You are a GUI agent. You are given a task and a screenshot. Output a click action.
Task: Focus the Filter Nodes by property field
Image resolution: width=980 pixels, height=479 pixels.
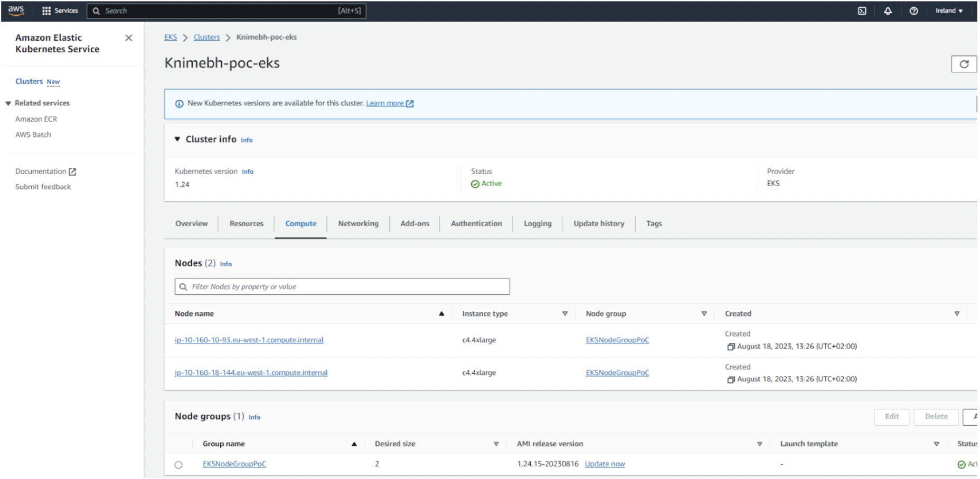pyautogui.click(x=342, y=287)
